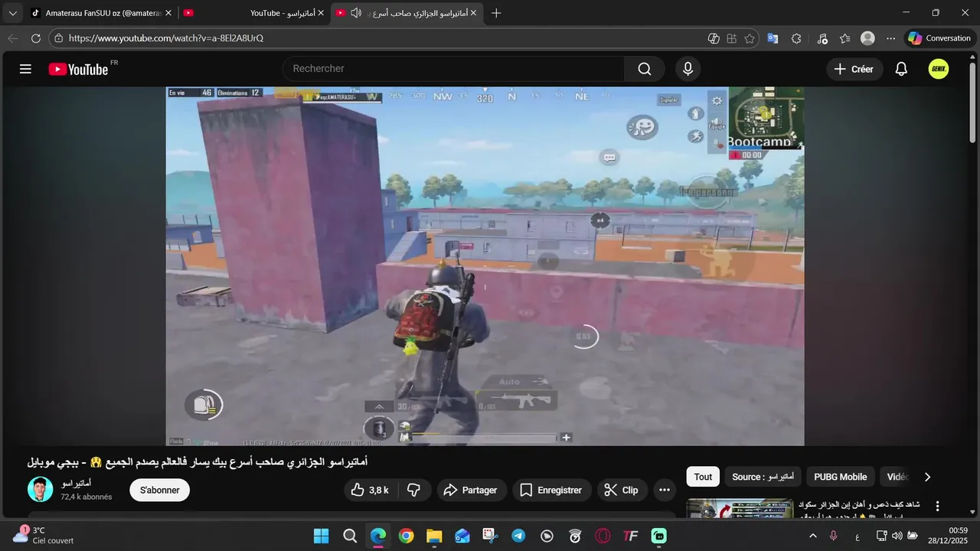Like the video with thumbs up
The image size is (980, 551).
(x=370, y=490)
